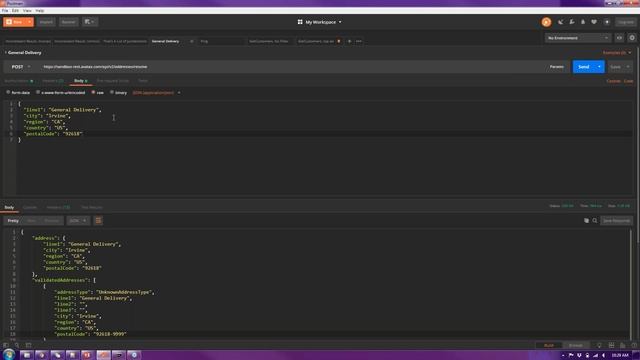The width and height of the screenshot is (640, 360).
Task: Click the orange sync status icon
Action: (546, 22)
